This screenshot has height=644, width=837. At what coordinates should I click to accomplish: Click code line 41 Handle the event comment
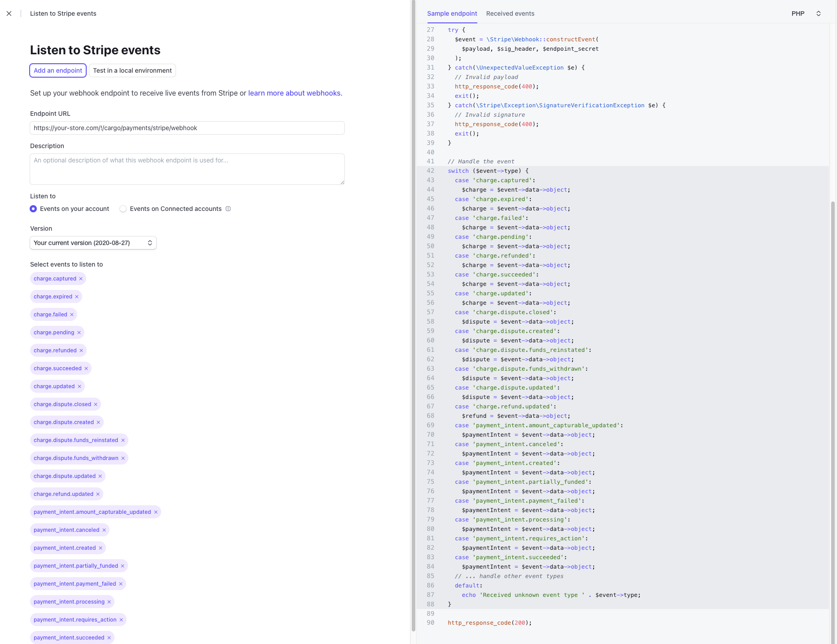pyautogui.click(x=481, y=162)
